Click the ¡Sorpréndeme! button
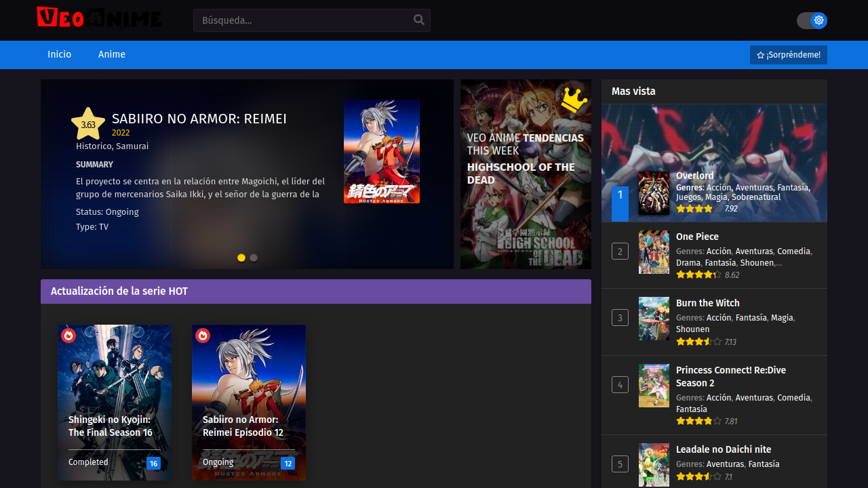This screenshot has height=488, width=868. pyautogui.click(x=789, y=55)
